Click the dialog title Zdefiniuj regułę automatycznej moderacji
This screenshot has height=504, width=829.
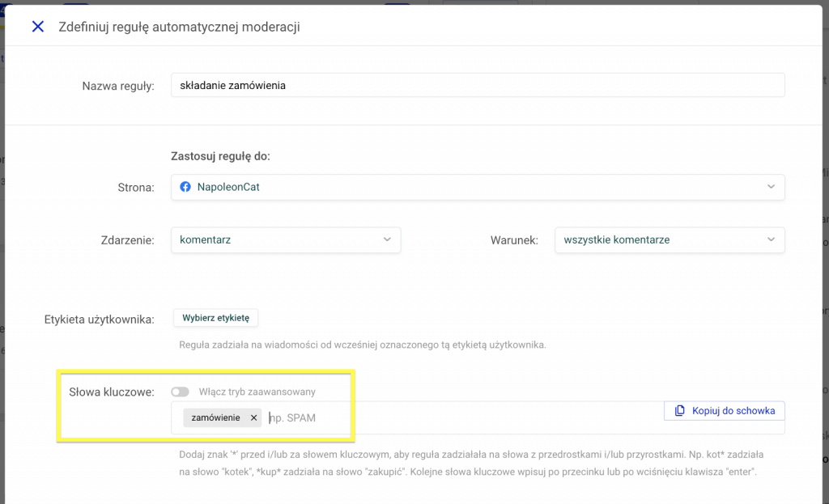(x=179, y=27)
